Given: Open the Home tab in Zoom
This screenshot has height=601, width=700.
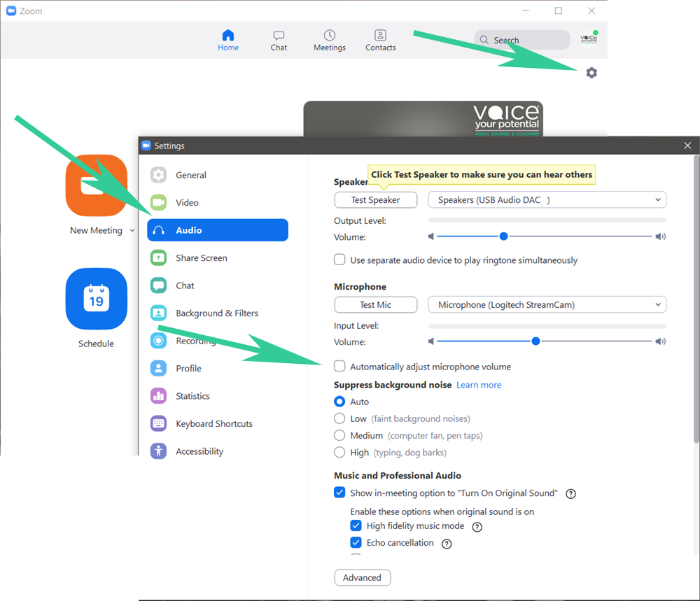Looking at the screenshot, I should [x=228, y=40].
